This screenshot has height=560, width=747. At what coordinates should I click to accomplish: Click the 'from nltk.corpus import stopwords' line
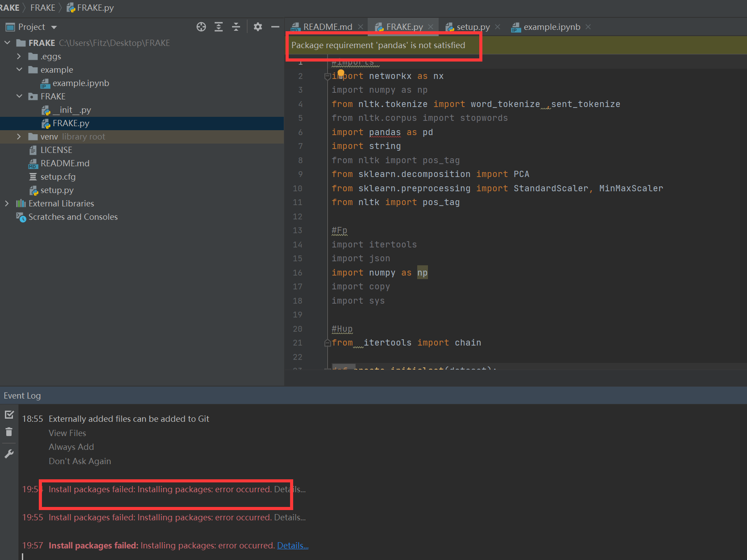(420, 118)
